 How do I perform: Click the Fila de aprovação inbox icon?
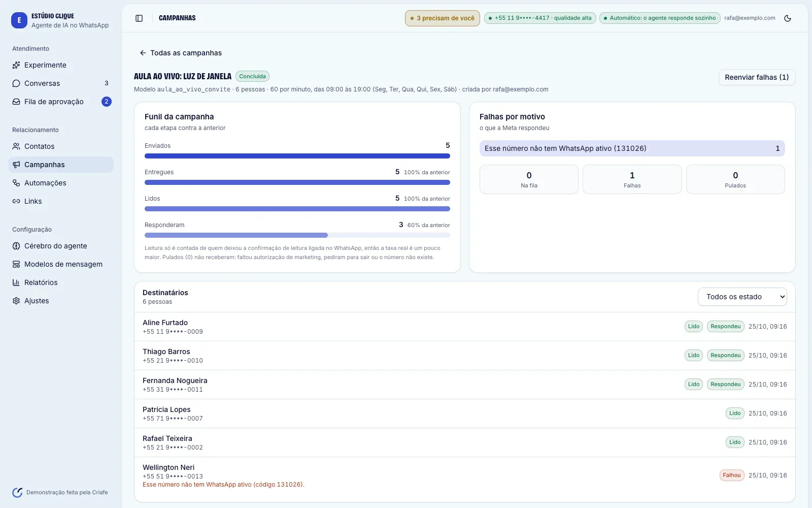[x=16, y=102]
